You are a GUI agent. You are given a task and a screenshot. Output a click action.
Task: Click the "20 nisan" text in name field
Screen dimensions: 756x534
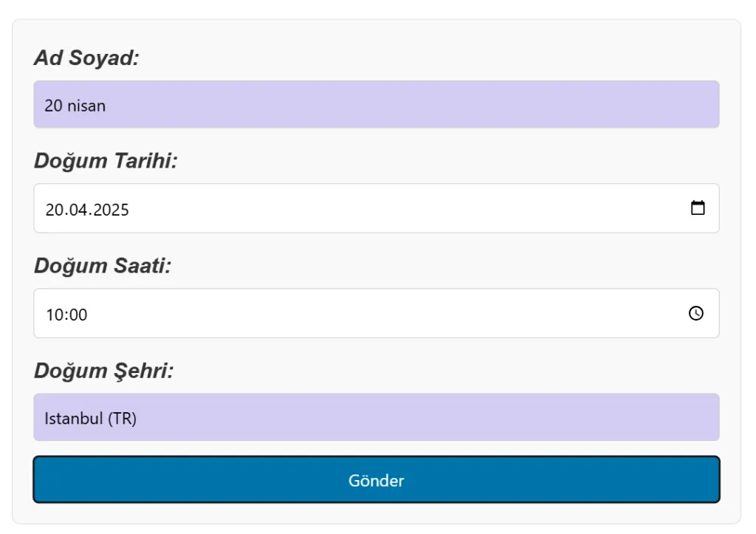[75, 106]
